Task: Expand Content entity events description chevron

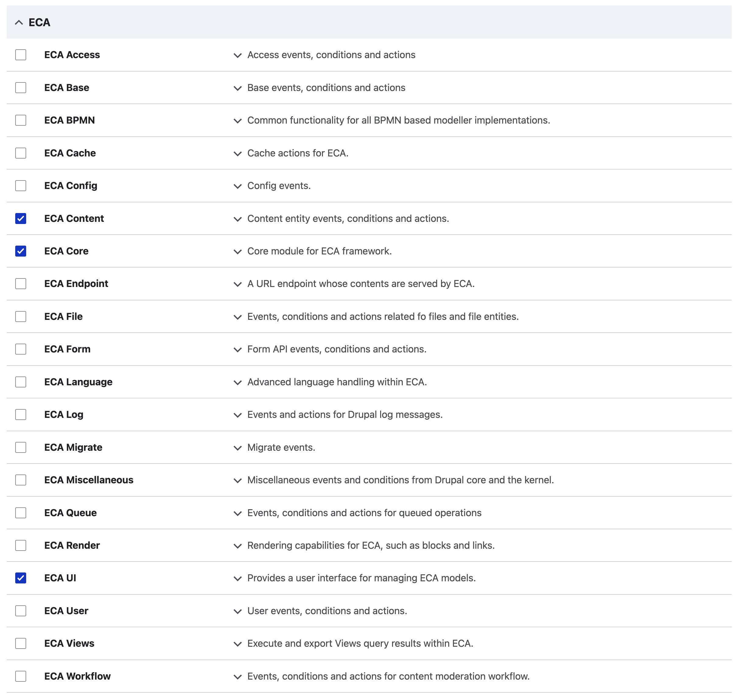Action: (x=237, y=219)
